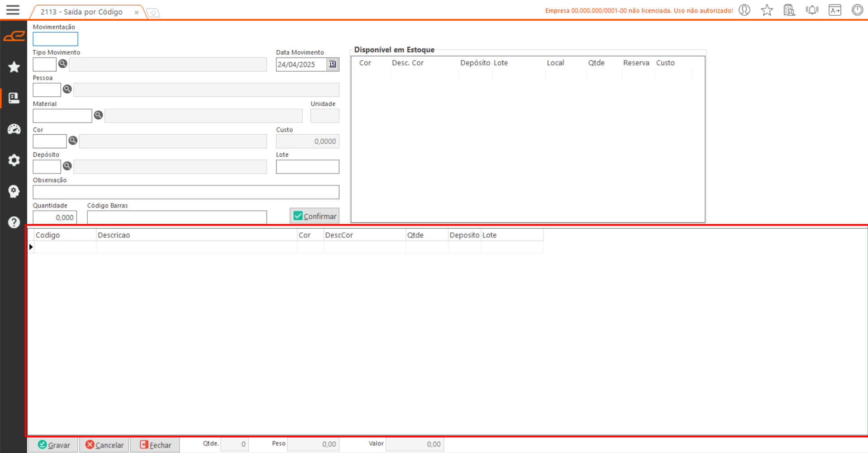Screen dimensions: 868x453
Task: Open the Material lookup search
Action: 98,115
